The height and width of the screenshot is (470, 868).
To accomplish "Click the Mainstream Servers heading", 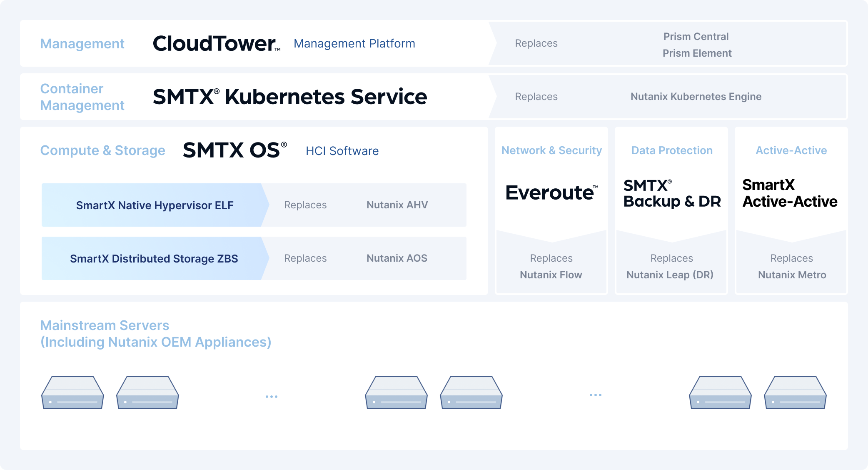I will pos(105,325).
